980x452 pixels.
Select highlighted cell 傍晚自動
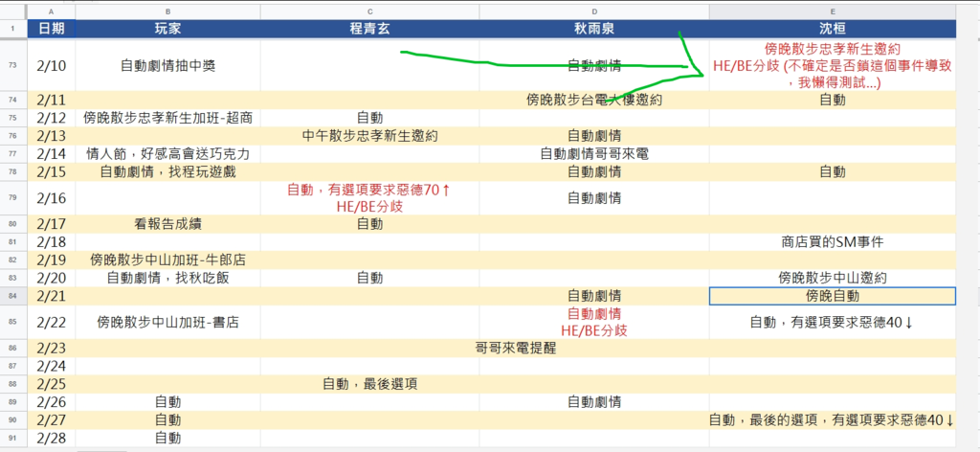[x=833, y=296]
